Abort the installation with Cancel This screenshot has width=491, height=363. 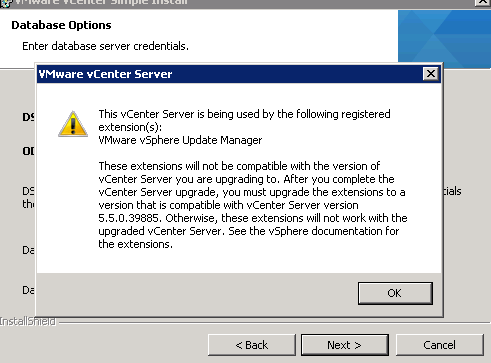click(x=439, y=345)
